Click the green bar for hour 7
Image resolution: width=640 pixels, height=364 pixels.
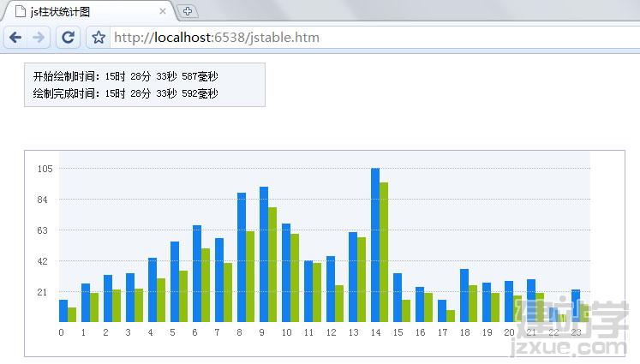click(x=228, y=293)
